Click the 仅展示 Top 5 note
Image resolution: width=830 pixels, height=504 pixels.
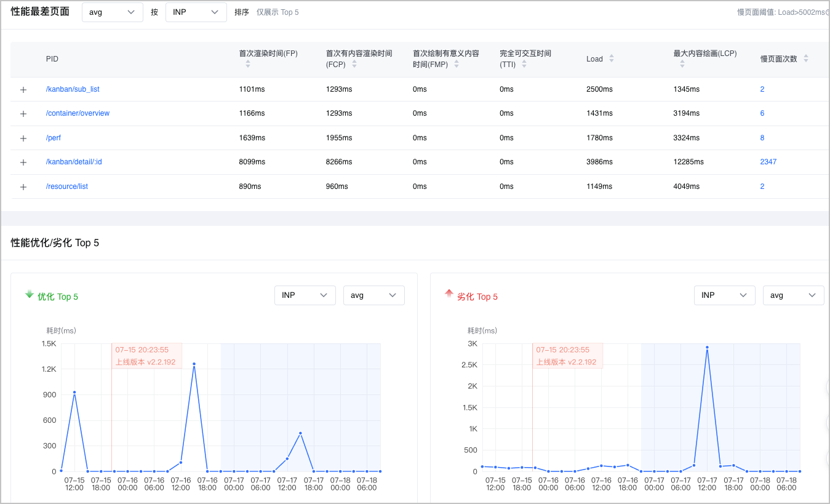tap(277, 12)
